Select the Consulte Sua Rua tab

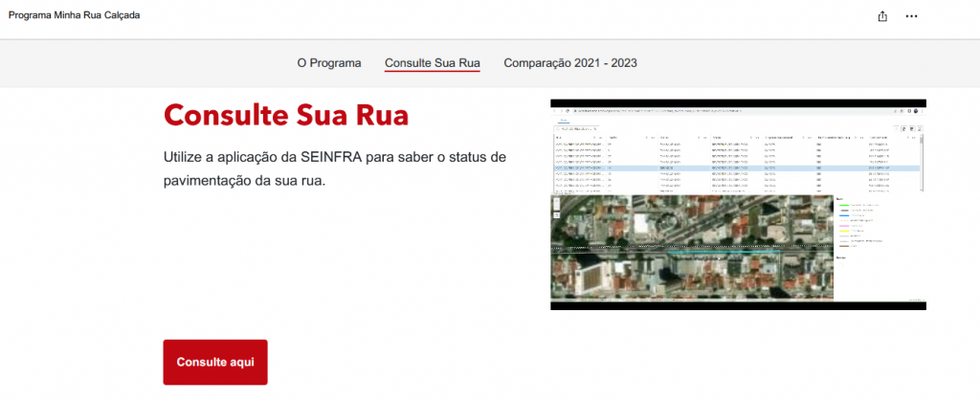[x=433, y=63]
